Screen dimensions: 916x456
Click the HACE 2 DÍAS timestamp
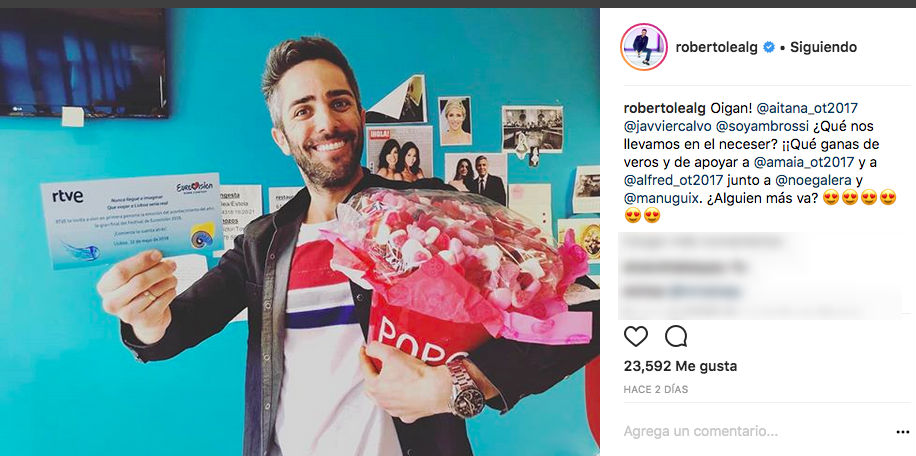tap(656, 389)
